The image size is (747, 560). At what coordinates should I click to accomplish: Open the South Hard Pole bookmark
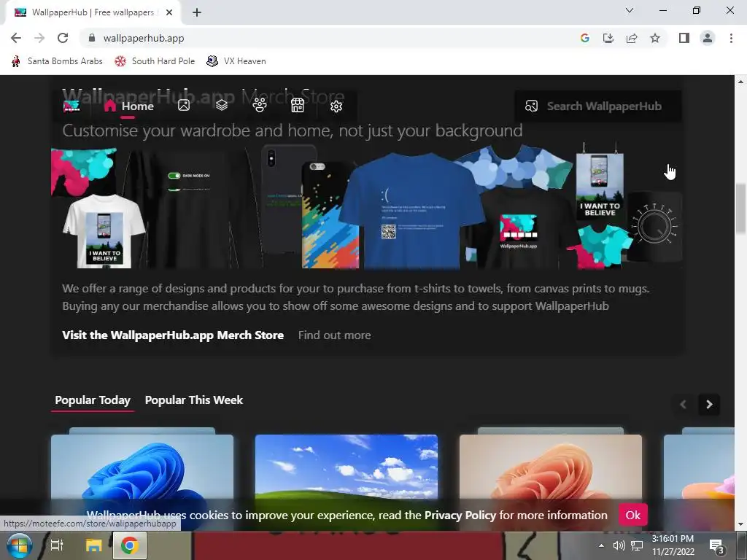pos(155,61)
